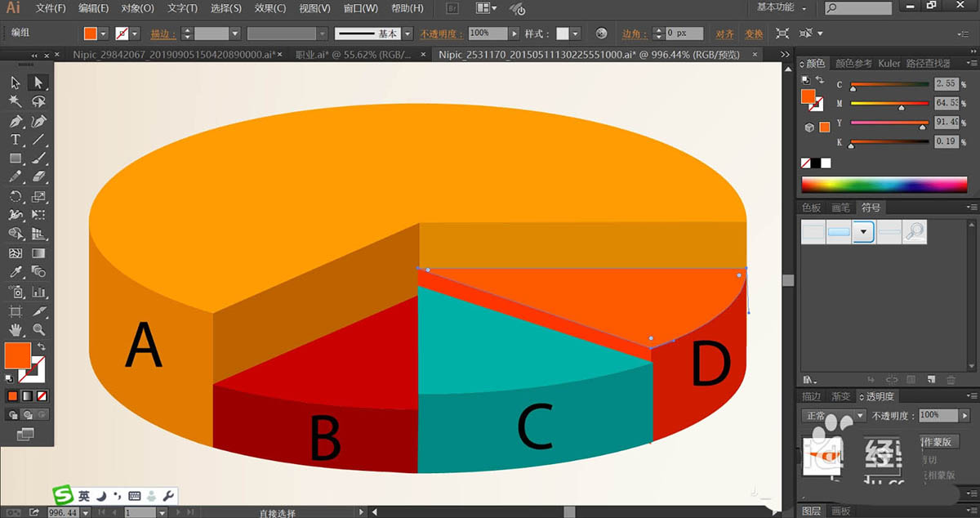This screenshot has width=980, height=518.
Task: Click the 描边 stroke link in control bar
Action: (163, 34)
